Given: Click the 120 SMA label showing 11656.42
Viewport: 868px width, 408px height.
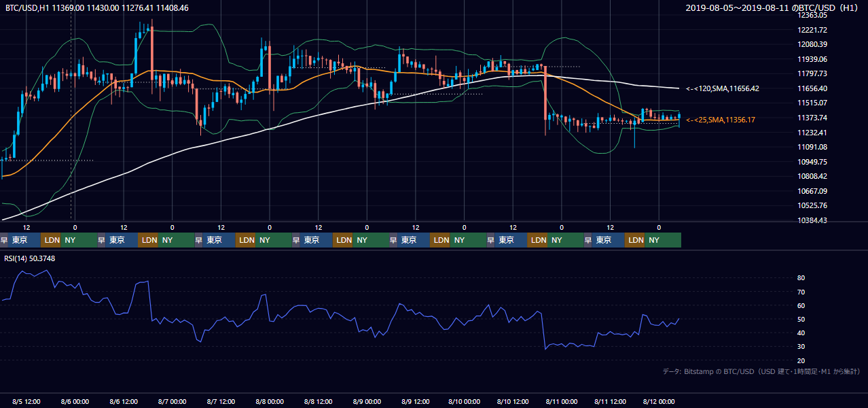Looking at the screenshot, I should click(723, 88).
